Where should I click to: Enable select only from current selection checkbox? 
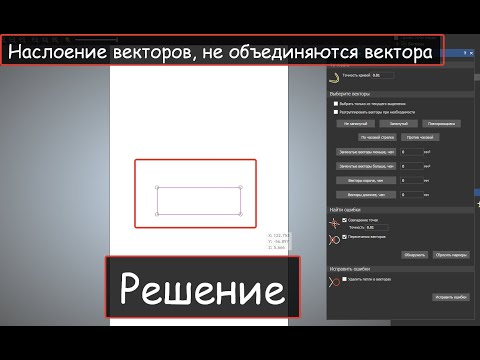coord(336,104)
